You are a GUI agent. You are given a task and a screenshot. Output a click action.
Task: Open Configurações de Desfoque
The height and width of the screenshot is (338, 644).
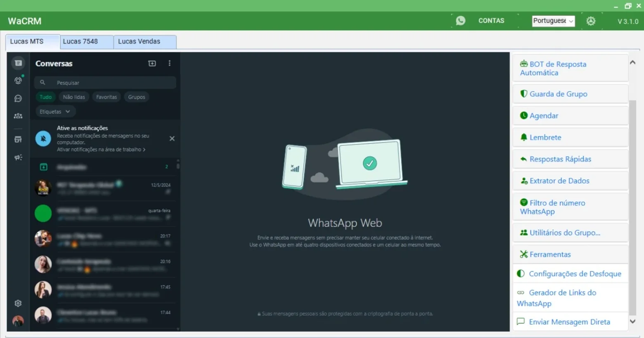[571, 274]
